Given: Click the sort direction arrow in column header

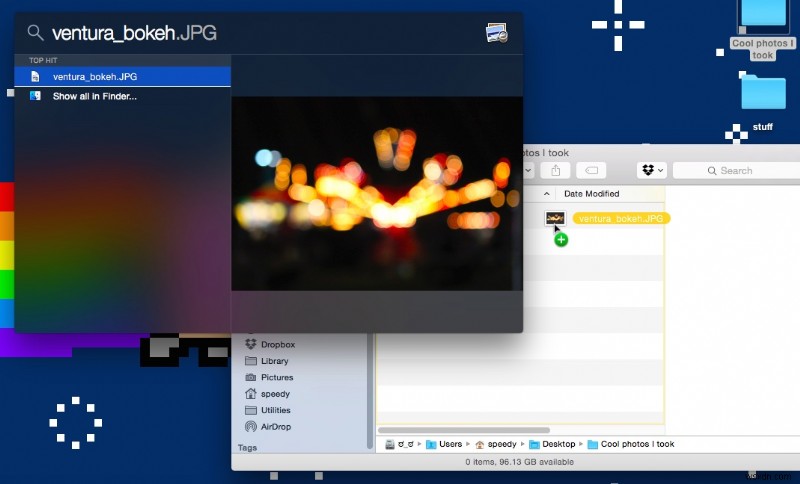Looking at the screenshot, I should [x=546, y=194].
